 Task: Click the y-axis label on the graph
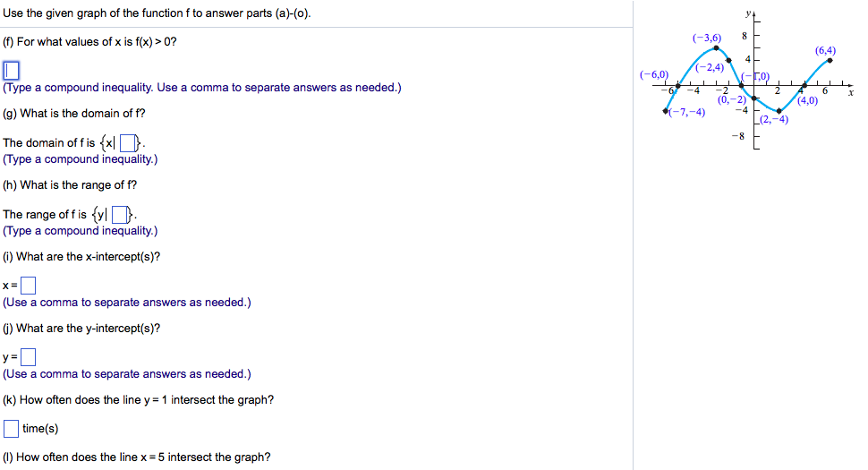747,14
